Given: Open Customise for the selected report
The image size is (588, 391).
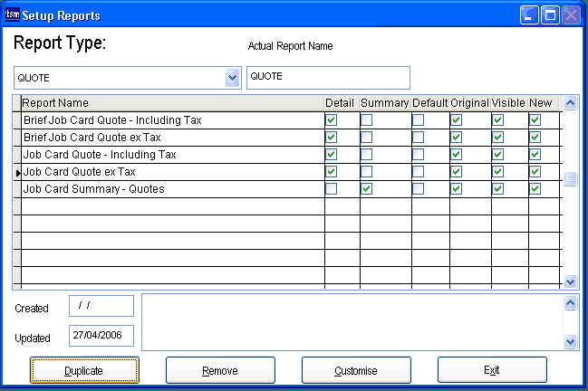Looking at the screenshot, I should tap(356, 370).
